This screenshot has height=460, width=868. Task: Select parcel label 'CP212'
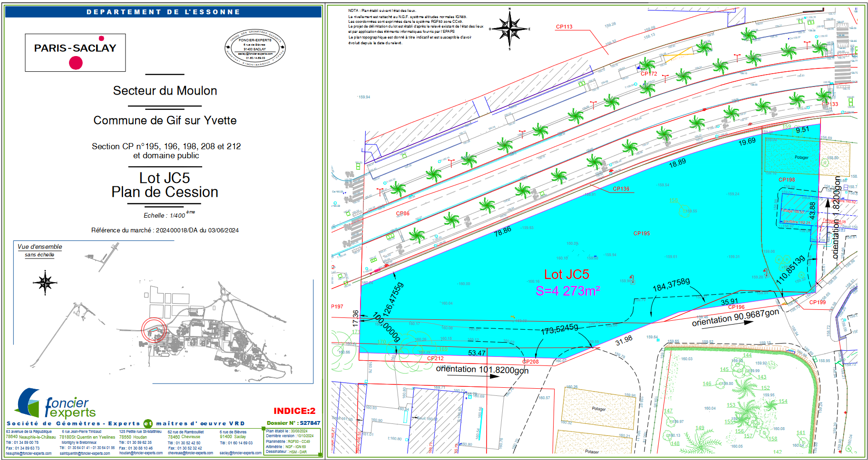(435, 358)
